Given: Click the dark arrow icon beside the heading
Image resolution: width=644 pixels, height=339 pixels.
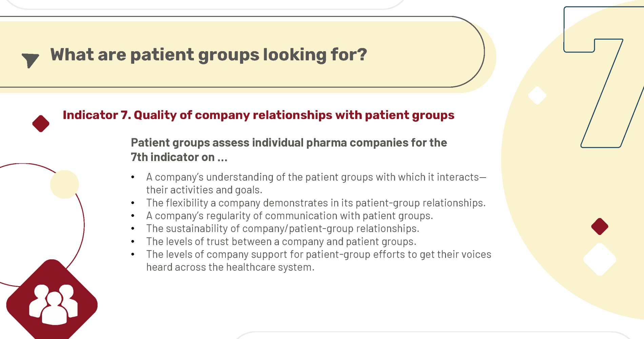Looking at the screenshot, I should (x=30, y=60).
